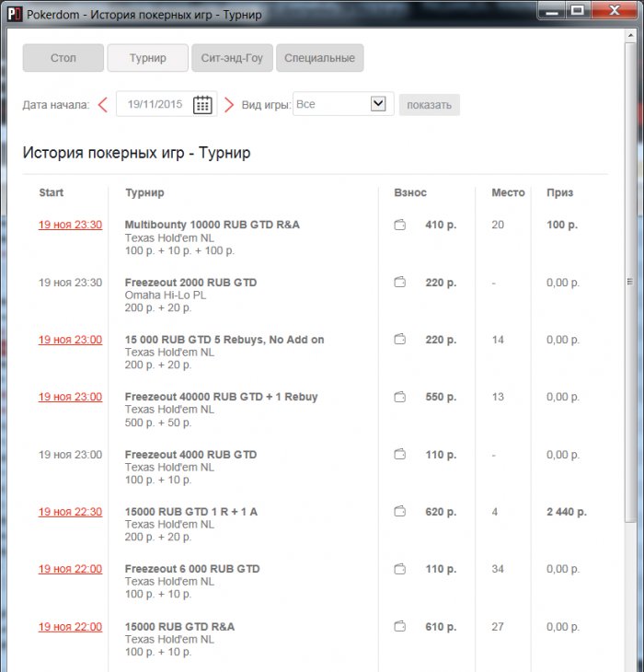Viewport: 644px width, 672px height.
Task: Select the Start column header
Action: (x=51, y=192)
